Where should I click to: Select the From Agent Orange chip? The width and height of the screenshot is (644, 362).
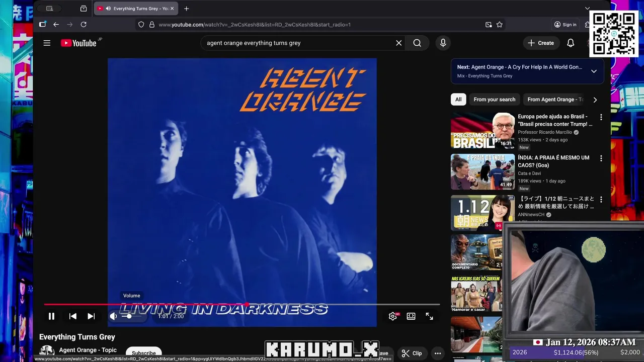click(x=553, y=100)
